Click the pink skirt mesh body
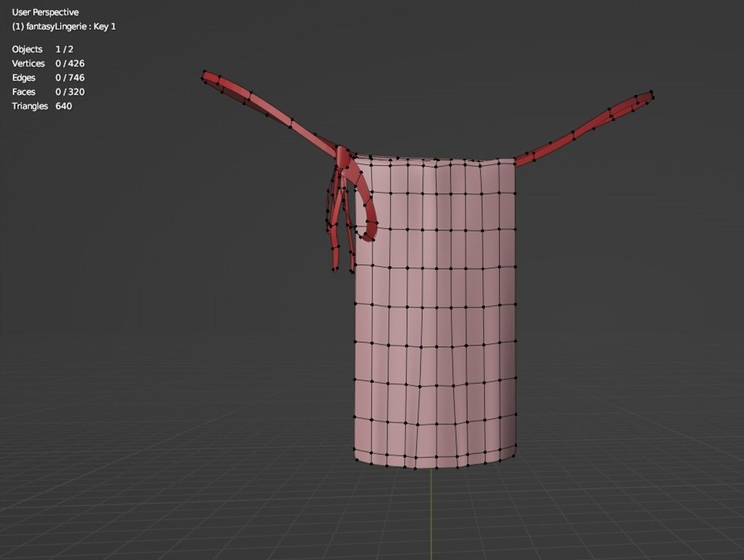744x560 pixels. coord(435,313)
